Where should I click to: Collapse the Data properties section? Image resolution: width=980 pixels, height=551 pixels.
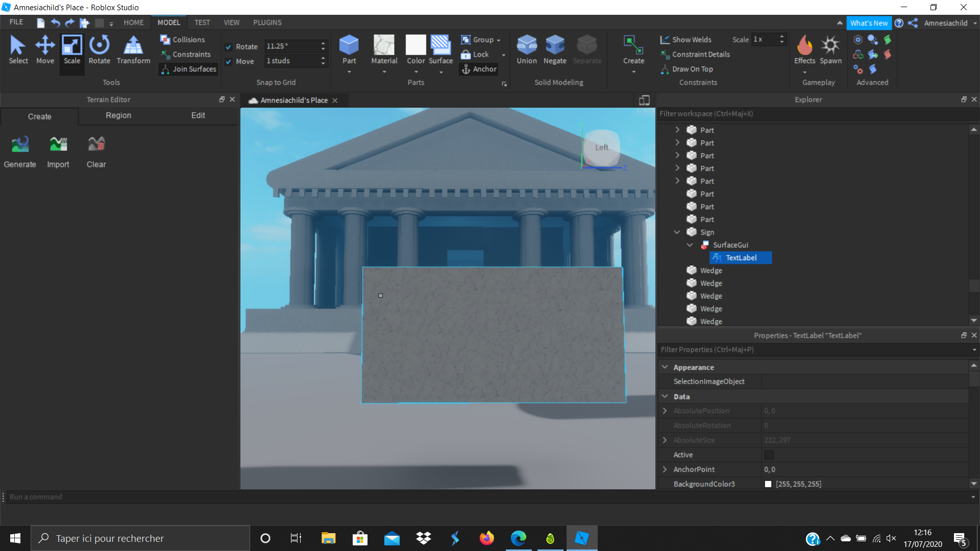(x=665, y=396)
